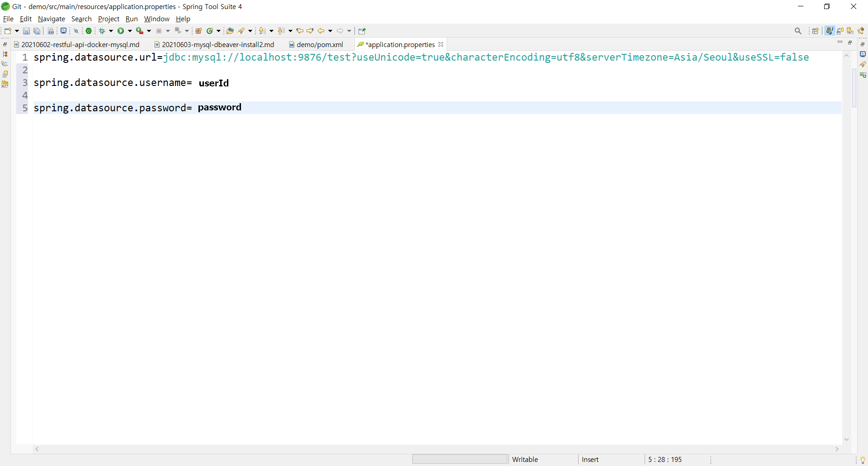
Task: Click the pen Search toolbar icon
Action: (241, 31)
